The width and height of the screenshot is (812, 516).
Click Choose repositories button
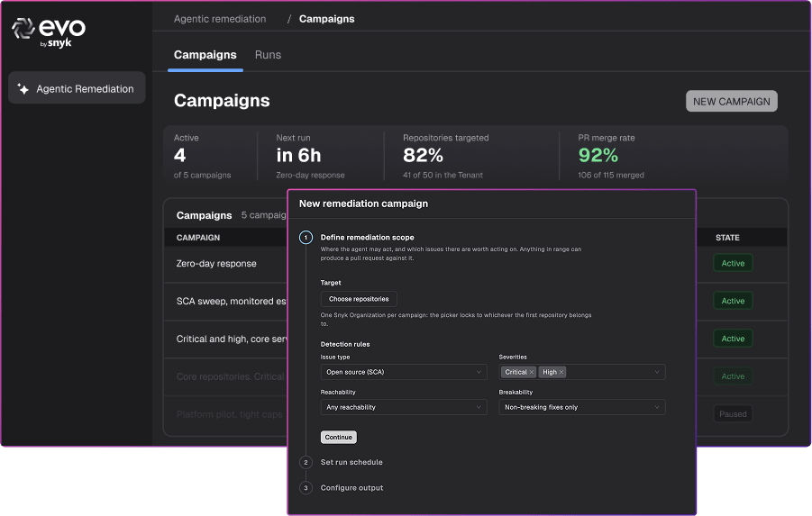pos(359,299)
